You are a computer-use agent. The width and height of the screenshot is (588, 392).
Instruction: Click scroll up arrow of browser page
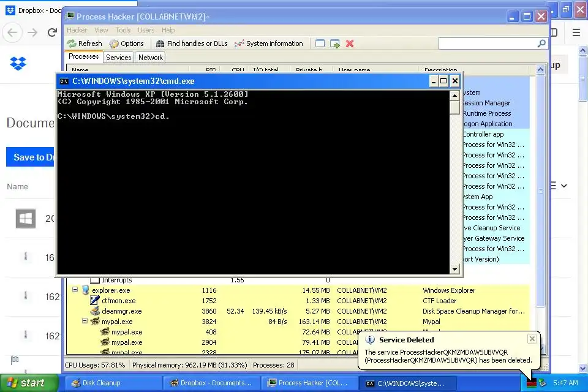pos(582,50)
